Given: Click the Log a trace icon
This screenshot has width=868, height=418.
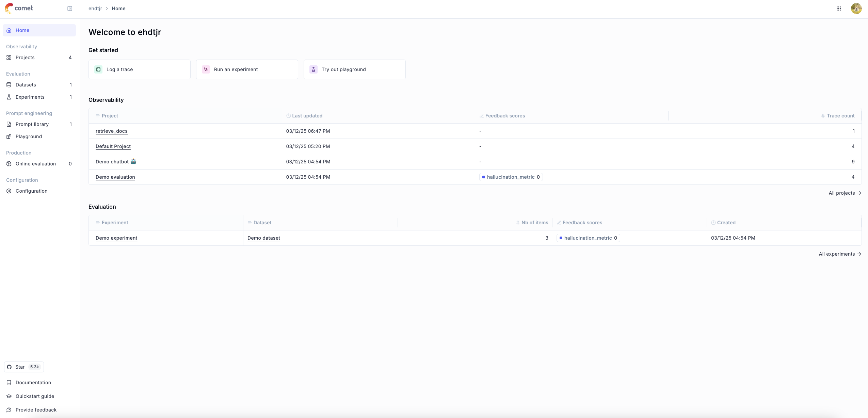Looking at the screenshot, I should [x=98, y=69].
